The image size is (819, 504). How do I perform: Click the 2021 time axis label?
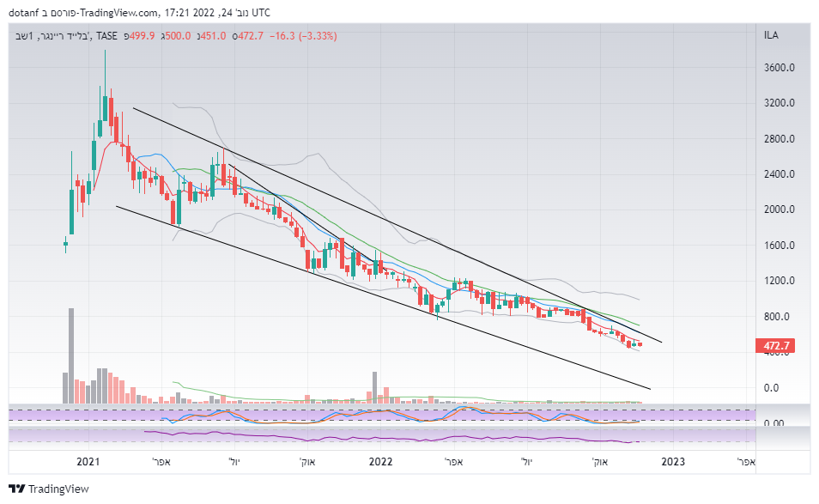click(x=88, y=462)
